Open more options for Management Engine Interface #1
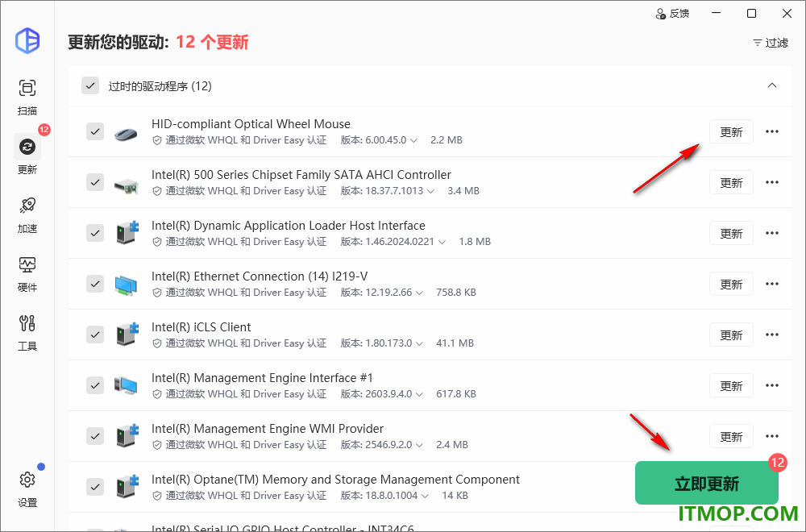This screenshot has height=532, width=806. pos(772,385)
